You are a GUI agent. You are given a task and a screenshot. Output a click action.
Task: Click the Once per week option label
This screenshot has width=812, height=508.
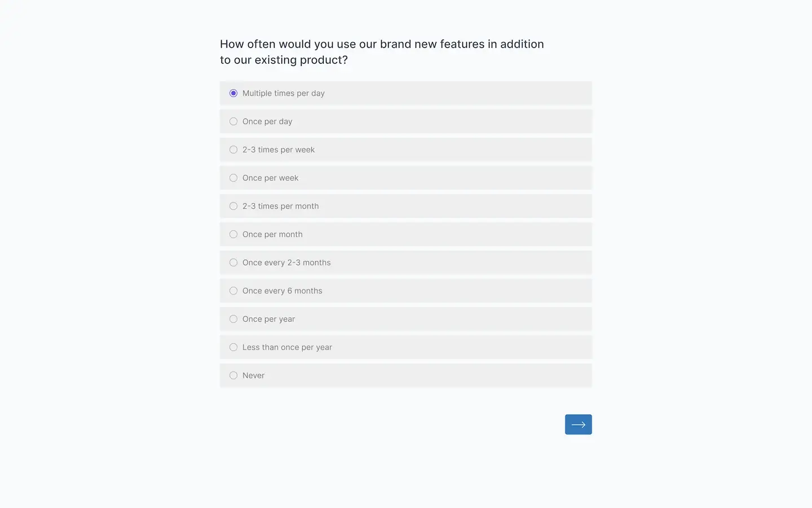coord(270,178)
